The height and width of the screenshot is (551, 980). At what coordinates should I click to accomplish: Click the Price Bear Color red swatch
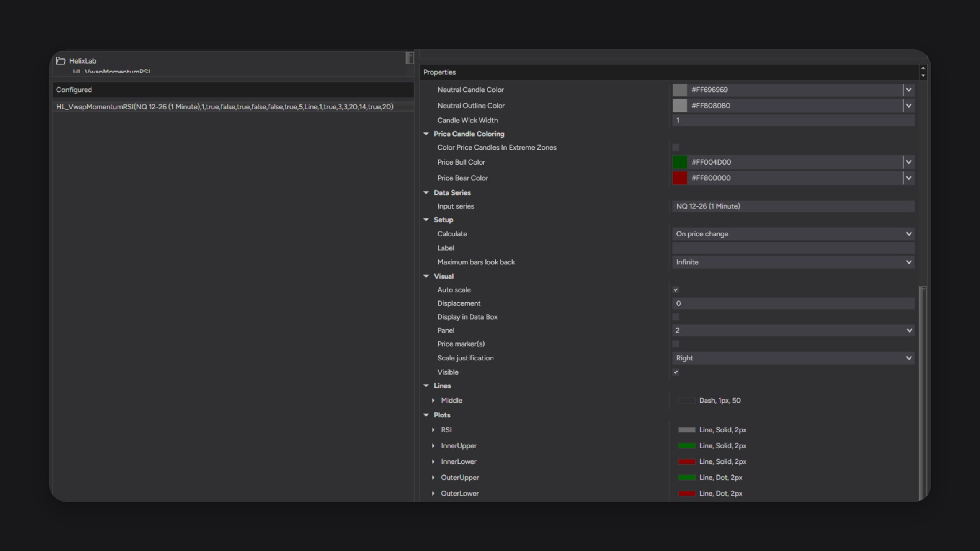(x=680, y=178)
